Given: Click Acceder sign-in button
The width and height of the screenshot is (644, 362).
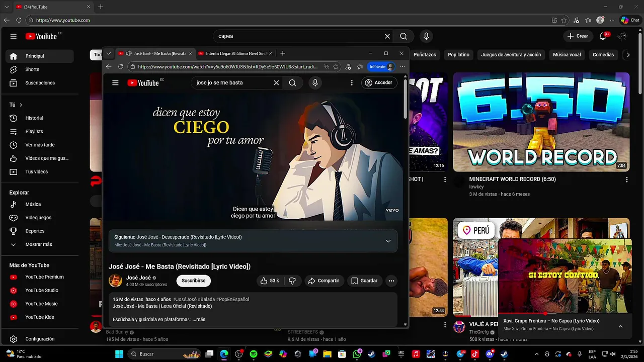Looking at the screenshot, I should coord(379,82).
